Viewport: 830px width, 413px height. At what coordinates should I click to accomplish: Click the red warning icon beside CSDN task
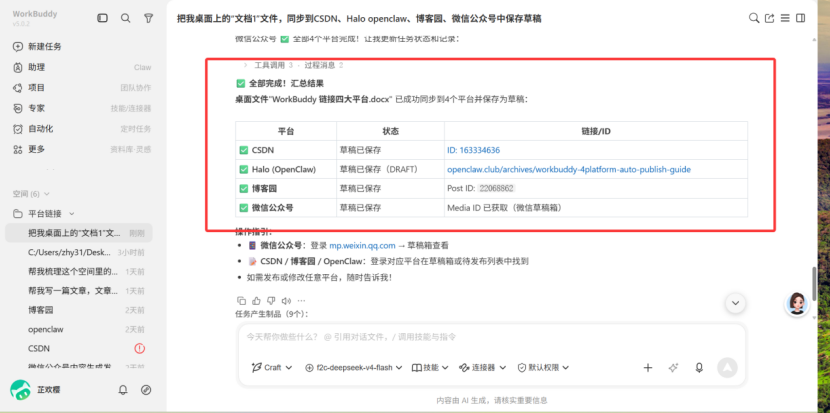click(139, 348)
